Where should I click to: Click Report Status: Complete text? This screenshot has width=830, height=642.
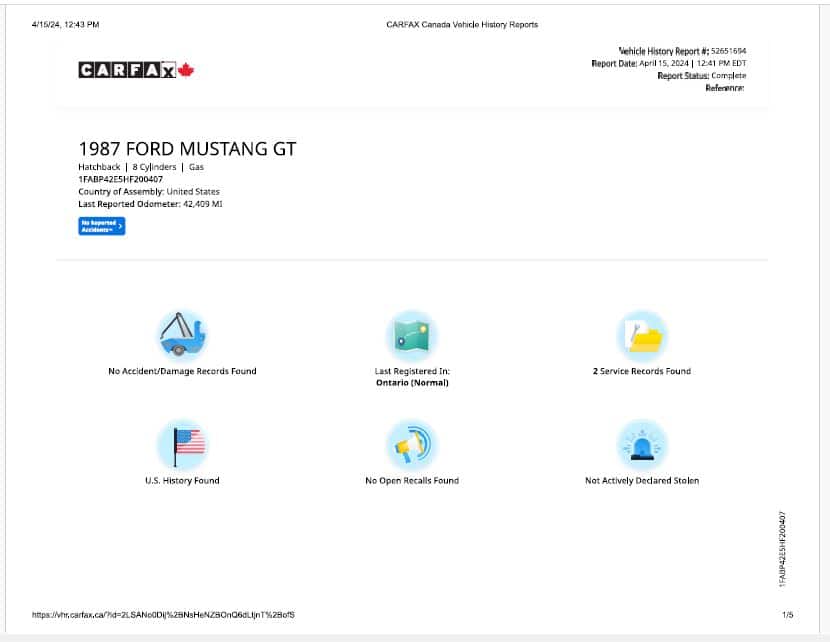[701, 76]
